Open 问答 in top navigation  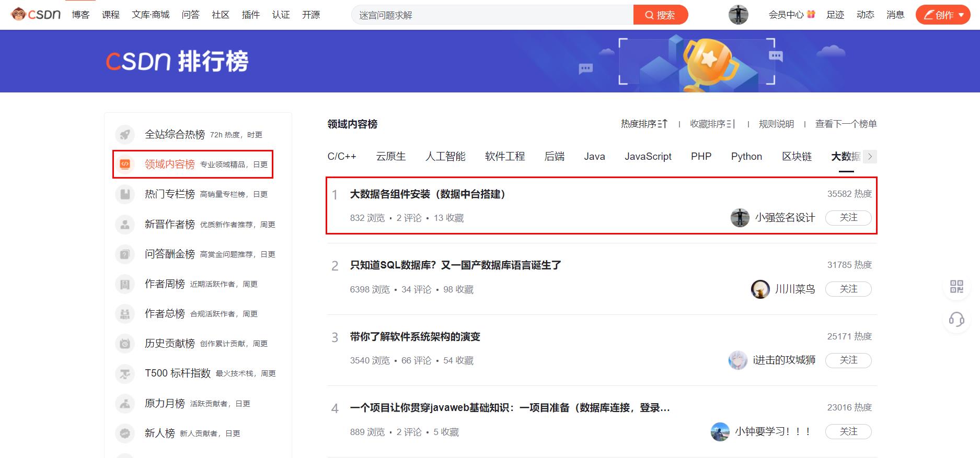coord(190,15)
